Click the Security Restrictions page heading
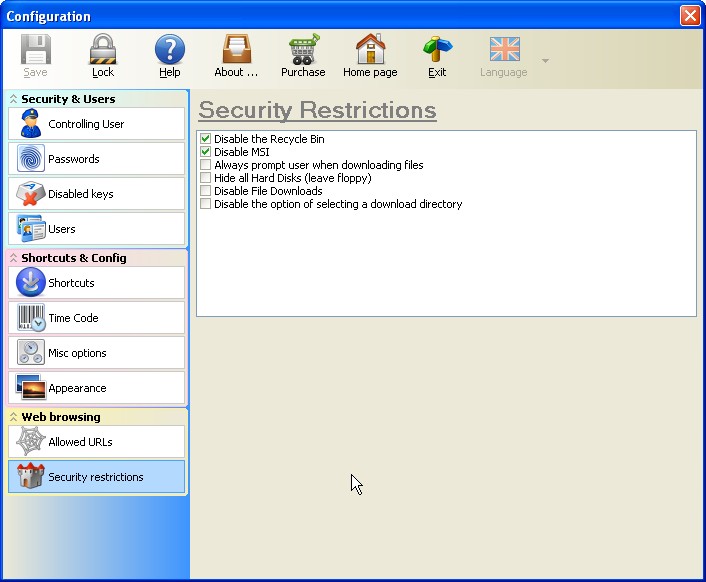 pyautogui.click(x=317, y=110)
